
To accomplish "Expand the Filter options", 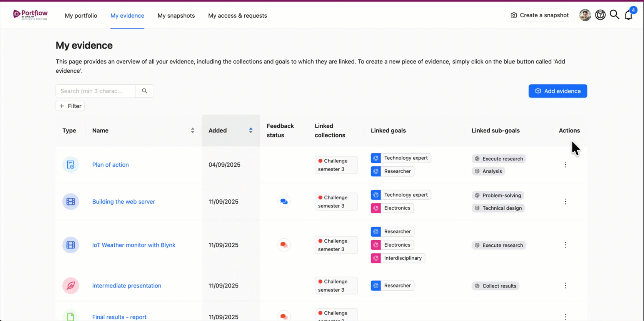I will (x=70, y=106).
